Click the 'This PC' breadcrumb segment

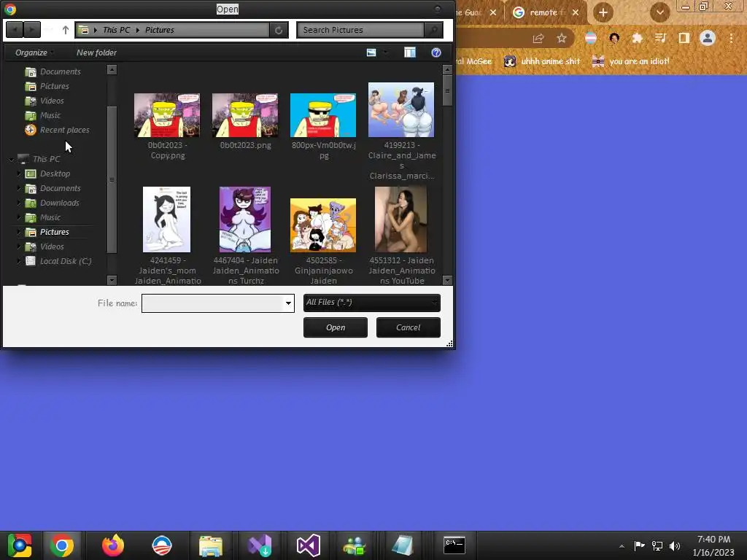116,30
